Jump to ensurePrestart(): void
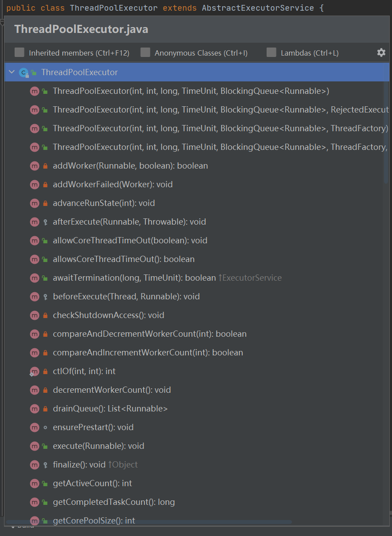This screenshot has width=392, height=536. point(93,427)
